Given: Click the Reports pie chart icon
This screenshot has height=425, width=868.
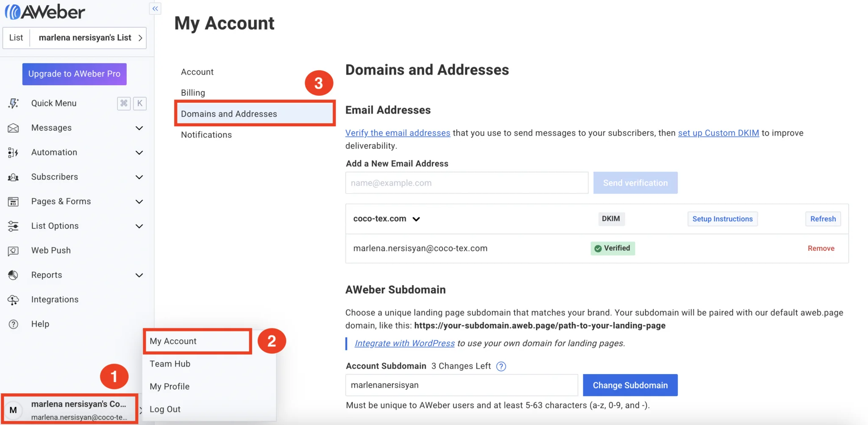Looking at the screenshot, I should pyautogui.click(x=14, y=275).
